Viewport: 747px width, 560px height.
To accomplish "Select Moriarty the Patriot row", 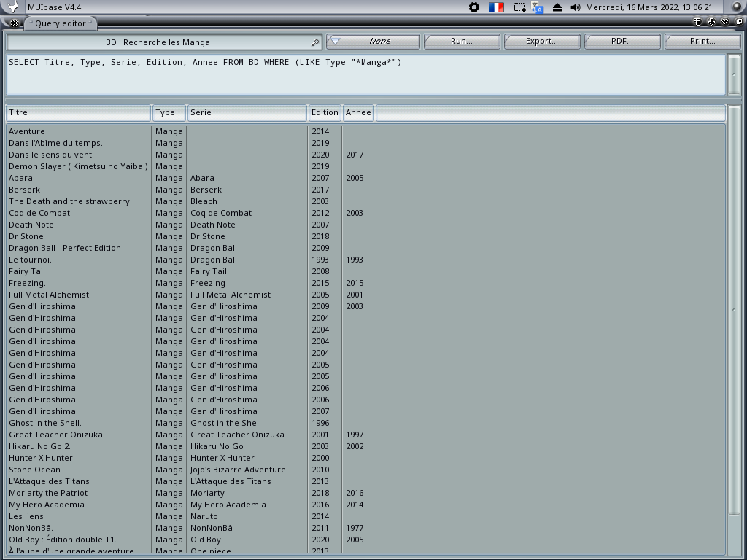I will 365,493.
